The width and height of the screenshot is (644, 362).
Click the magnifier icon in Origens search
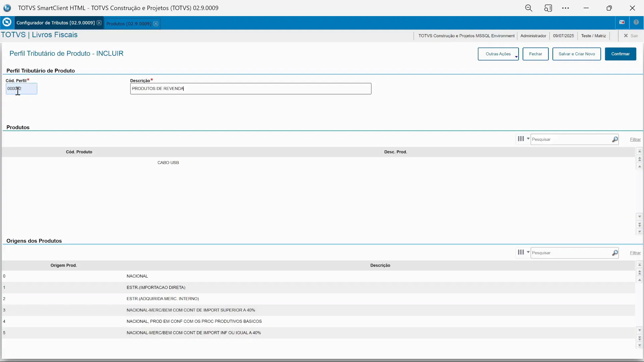click(x=615, y=253)
